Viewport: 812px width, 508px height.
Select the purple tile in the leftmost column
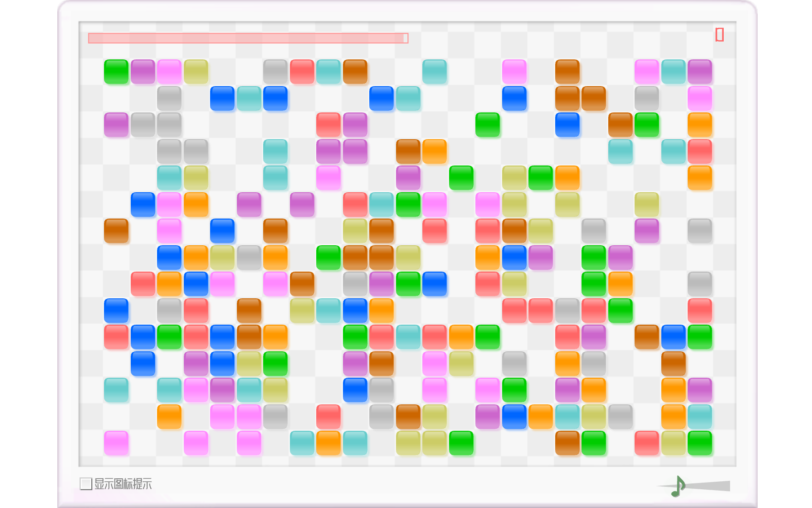tap(116, 124)
